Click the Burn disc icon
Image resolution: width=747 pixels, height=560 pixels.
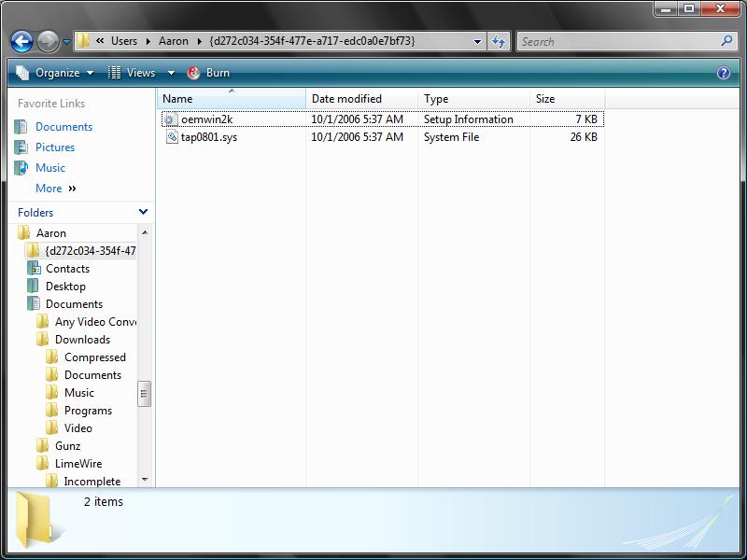click(x=193, y=73)
